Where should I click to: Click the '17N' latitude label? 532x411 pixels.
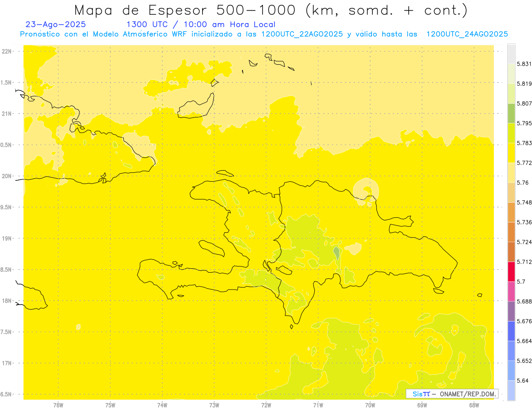pyautogui.click(x=7, y=363)
